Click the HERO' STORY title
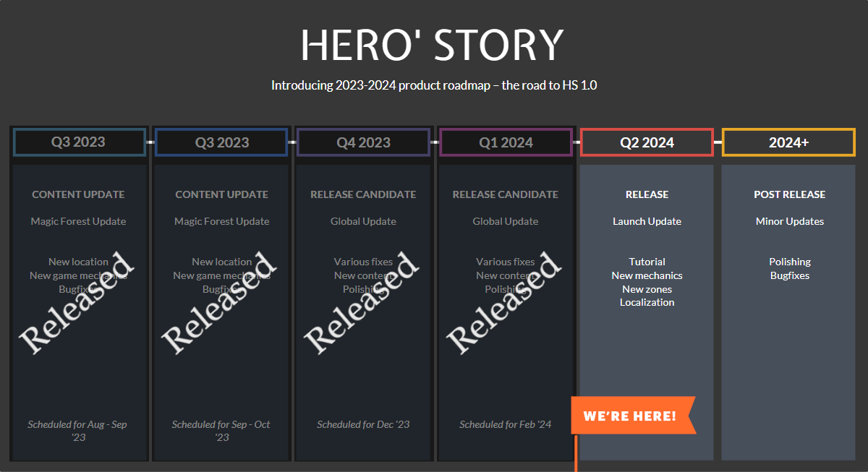 433,45
